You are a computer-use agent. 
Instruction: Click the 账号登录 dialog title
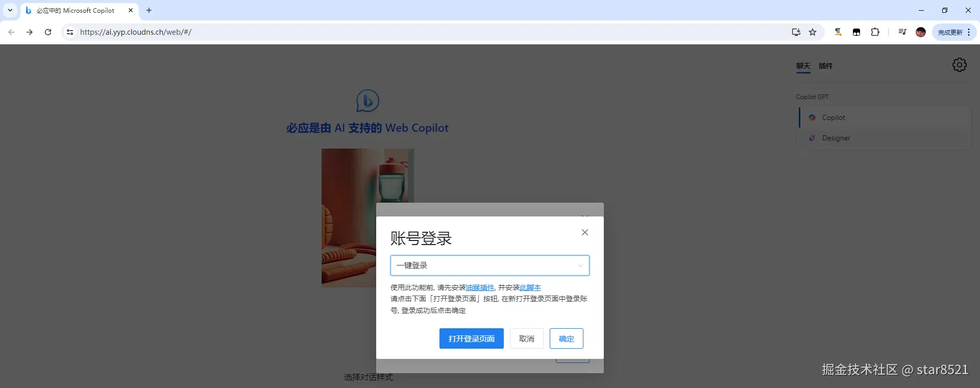(x=421, y=238)
